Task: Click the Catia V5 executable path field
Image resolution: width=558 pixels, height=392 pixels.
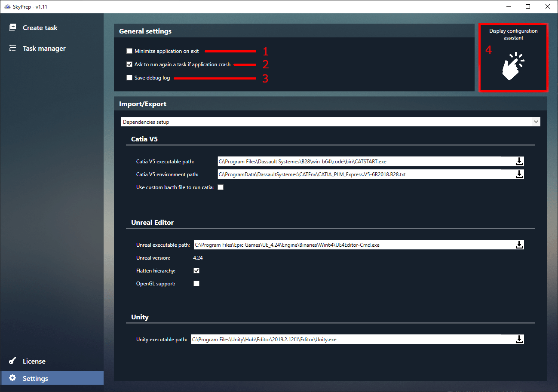Action: click(x=365, y=161)
